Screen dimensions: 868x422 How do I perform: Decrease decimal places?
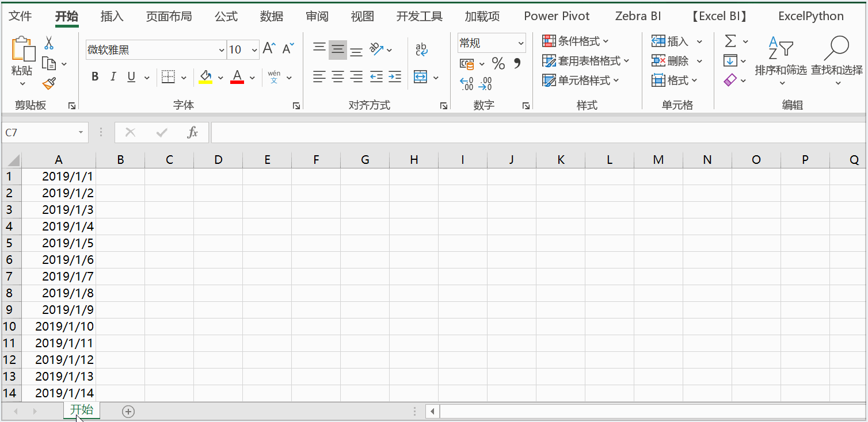pos(485,84)
